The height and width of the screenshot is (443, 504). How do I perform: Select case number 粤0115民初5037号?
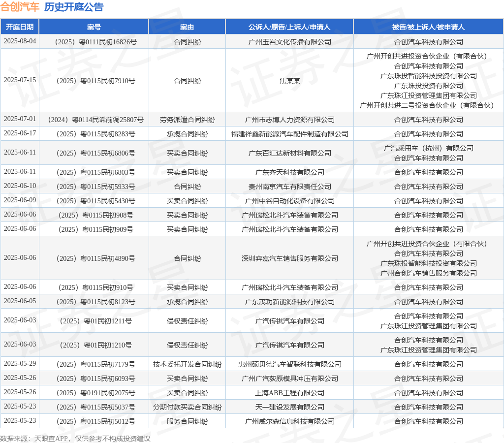point(95,407)
